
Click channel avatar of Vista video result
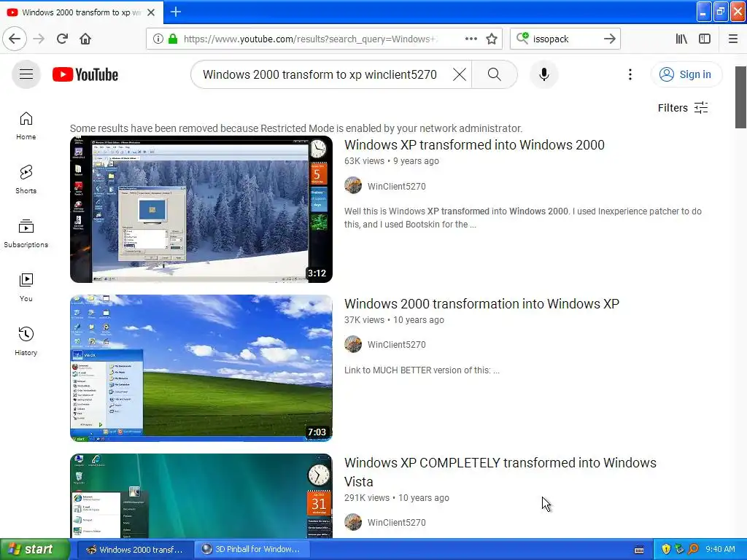pos(353,522)
